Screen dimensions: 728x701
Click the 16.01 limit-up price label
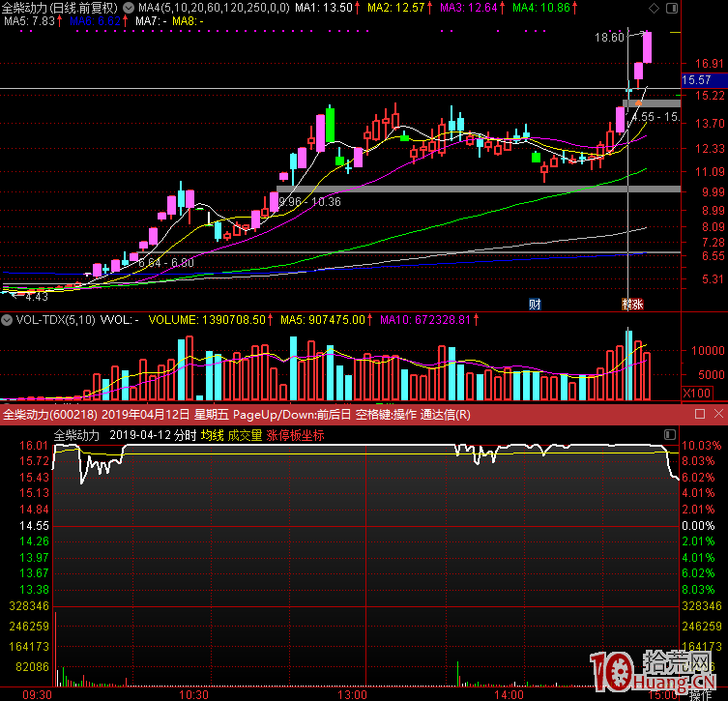pos(35,445)
